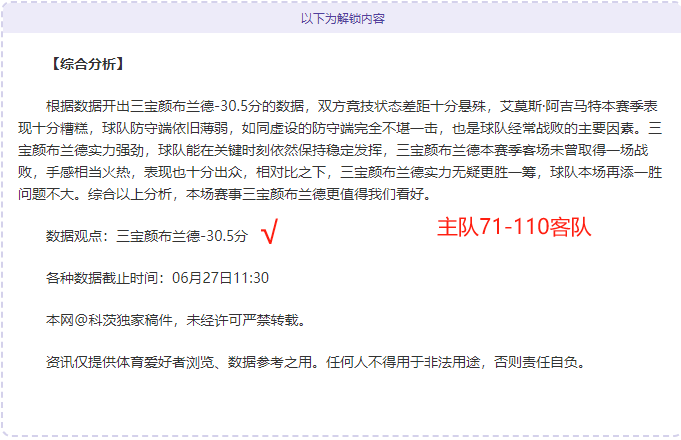Screen dimensions: 681x440
Task: Click the paragraph line starting 问题不大
Action: pyautogui.click(x=225, y=194)
